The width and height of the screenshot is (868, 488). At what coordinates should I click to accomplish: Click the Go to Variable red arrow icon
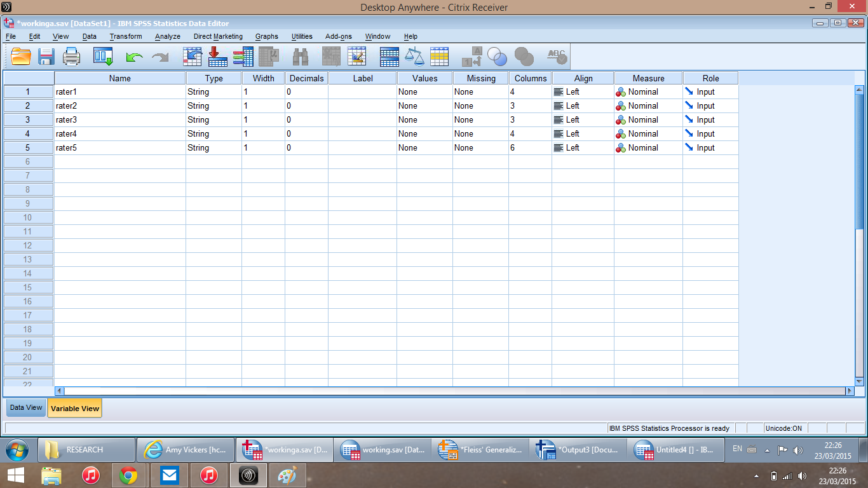click(x=218, y=57)
